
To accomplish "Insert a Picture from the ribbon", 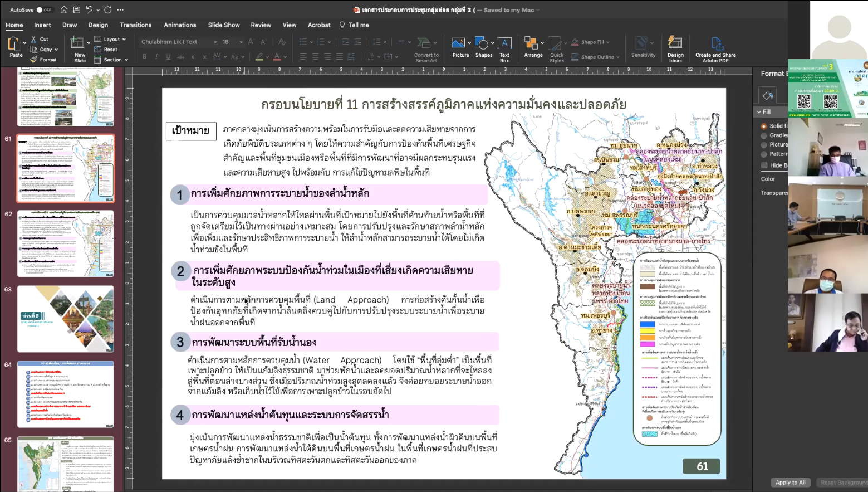I will pyautogui.click(x=459, y=45).
